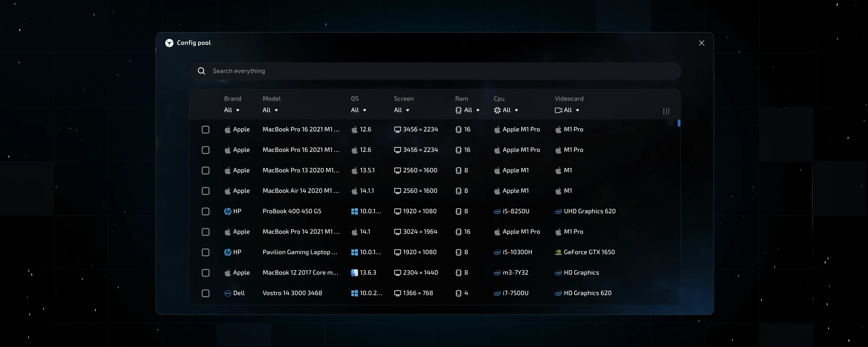Check the MacBook Pro 13 2020 row
868x347 pixels.
coord(205,170)
